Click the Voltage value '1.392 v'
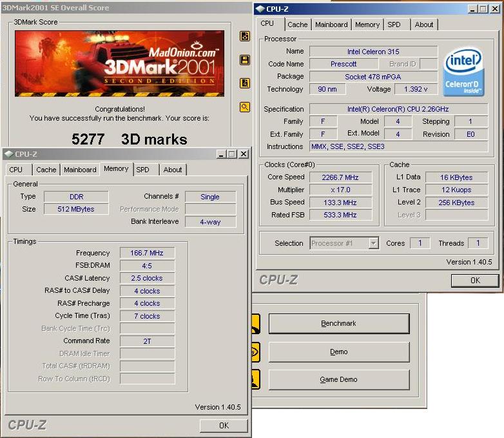This screenshot has height=438, width=504. point(416,89)
